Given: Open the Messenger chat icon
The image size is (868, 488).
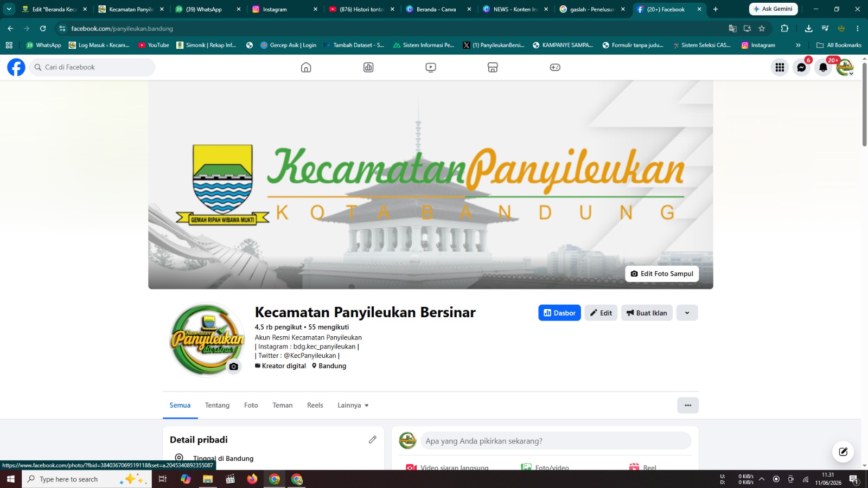Looking at the screenshot, I should click(x=801, y=67).
